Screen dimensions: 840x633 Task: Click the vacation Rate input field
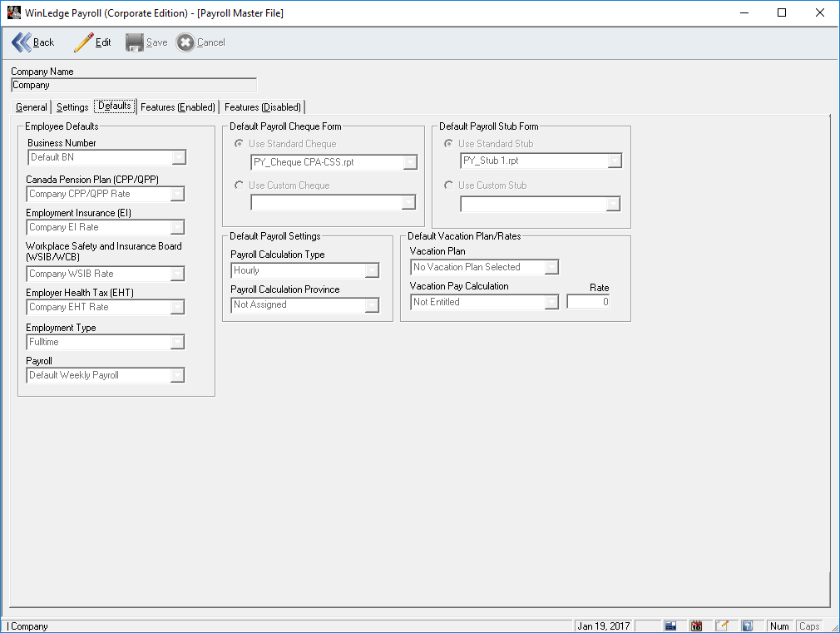pos(588,302)
